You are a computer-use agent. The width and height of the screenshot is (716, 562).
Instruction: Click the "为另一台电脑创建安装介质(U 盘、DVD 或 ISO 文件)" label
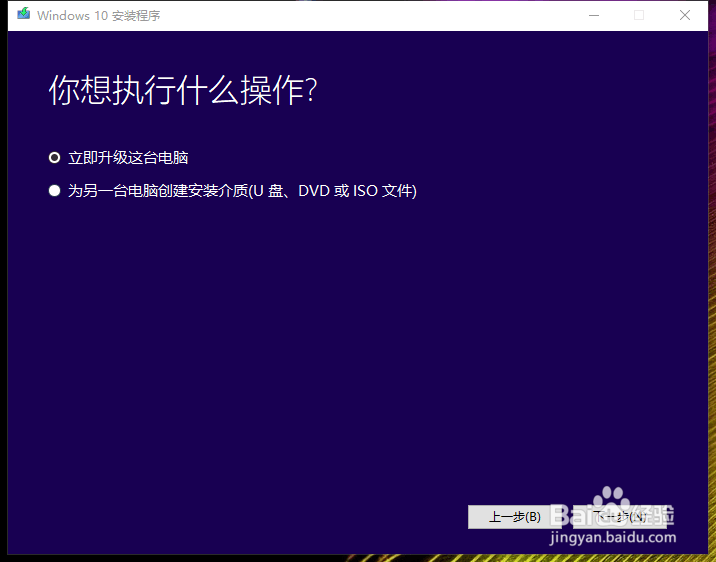[242, 191]
